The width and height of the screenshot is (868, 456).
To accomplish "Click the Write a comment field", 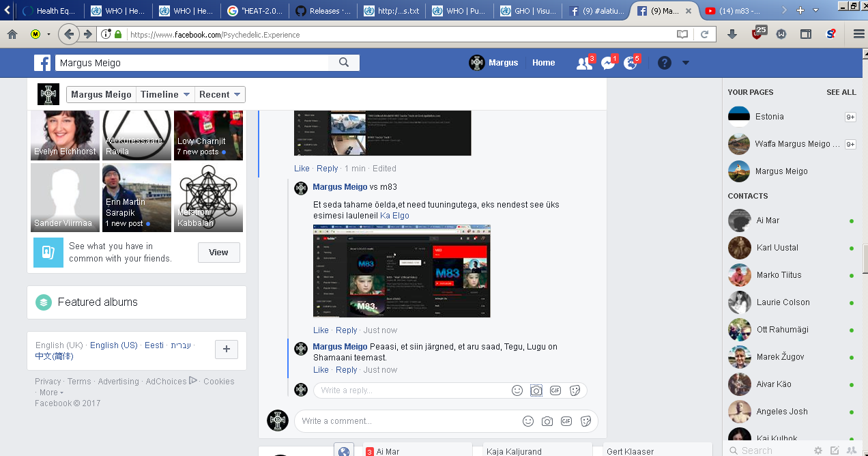I will point(407,421).
